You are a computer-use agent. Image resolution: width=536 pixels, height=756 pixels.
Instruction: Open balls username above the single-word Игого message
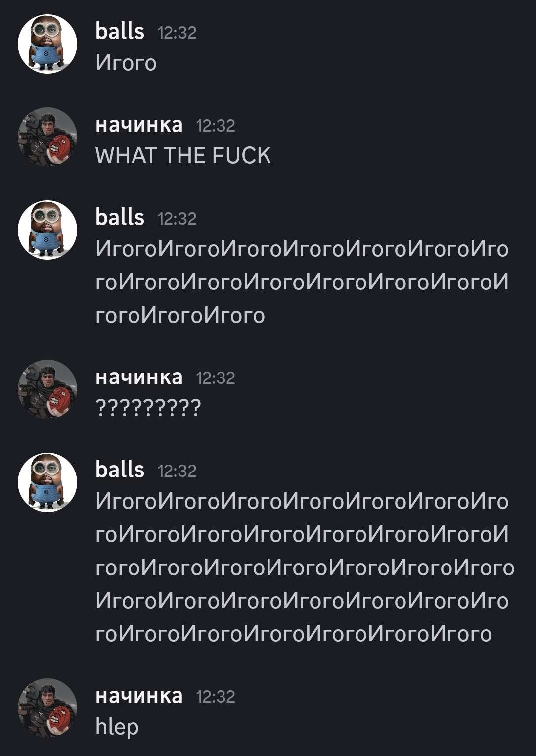[120, 31]
